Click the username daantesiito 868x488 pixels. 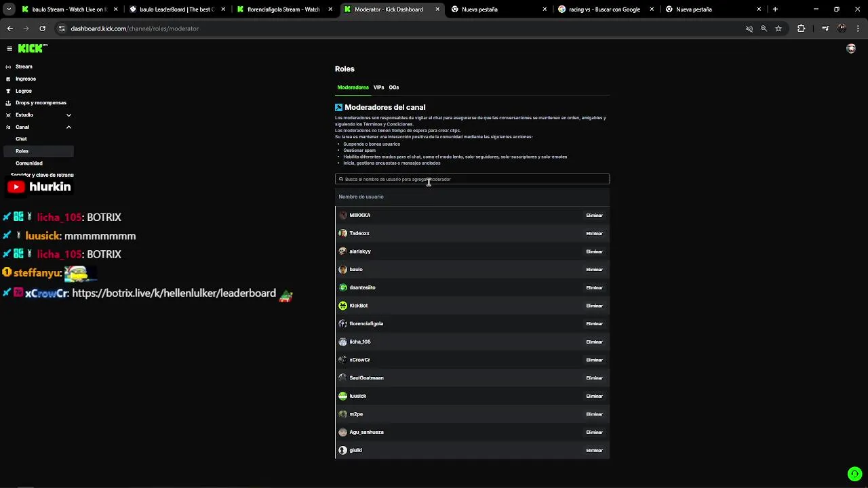pos(362,287)
